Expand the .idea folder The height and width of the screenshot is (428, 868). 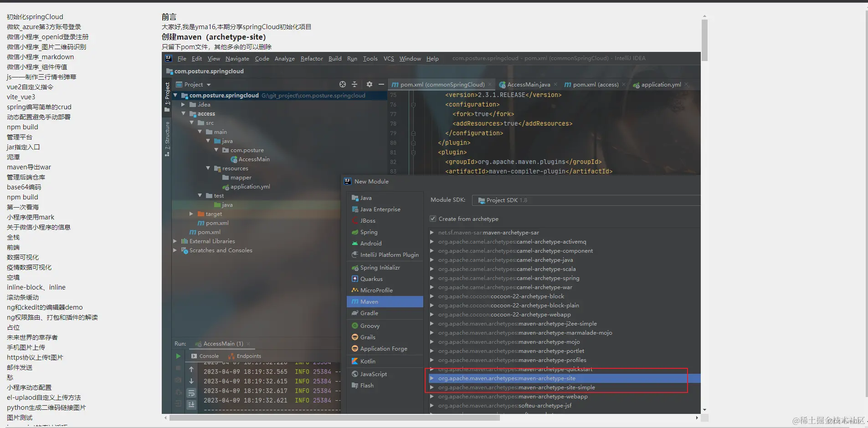184,105
